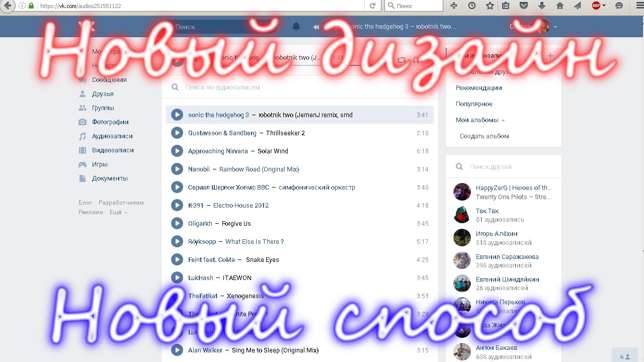Switch to Популярное tab

click(x=474, y=104)
